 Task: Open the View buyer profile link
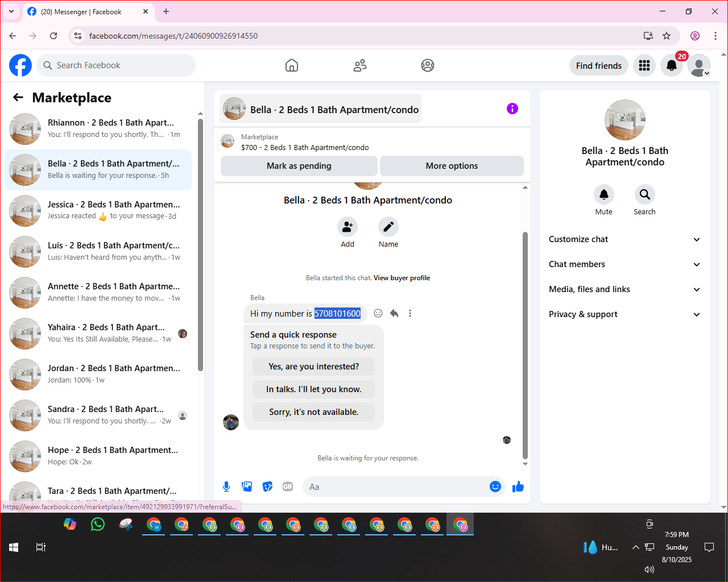pyautogui.click(x=402, y=278)
